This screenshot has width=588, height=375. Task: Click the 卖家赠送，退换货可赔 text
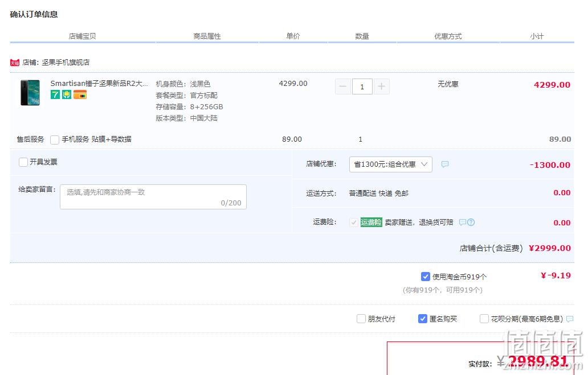pyautogui.click(x=419, y=222)
